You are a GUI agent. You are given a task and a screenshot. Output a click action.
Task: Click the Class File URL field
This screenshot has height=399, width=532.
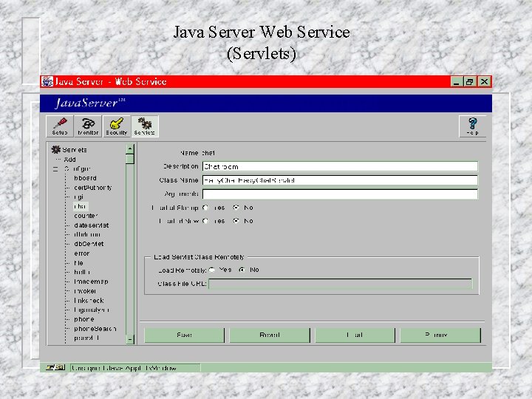(340, 284)
